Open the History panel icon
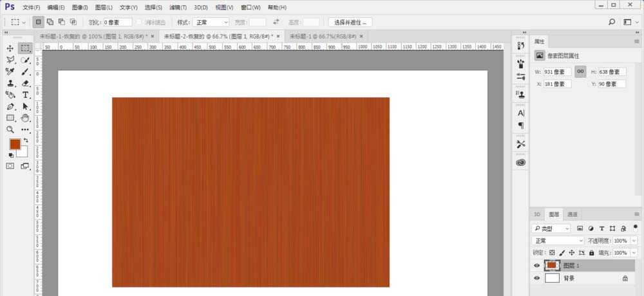Image resolution: width=644 pixels, height=296 pixels. point(521,45)
